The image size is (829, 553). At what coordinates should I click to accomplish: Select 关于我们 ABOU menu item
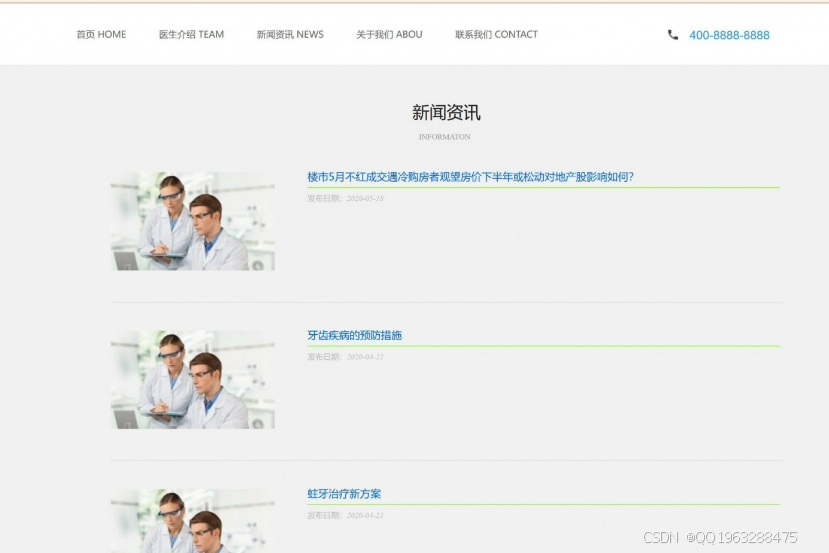tap(389, 34)
